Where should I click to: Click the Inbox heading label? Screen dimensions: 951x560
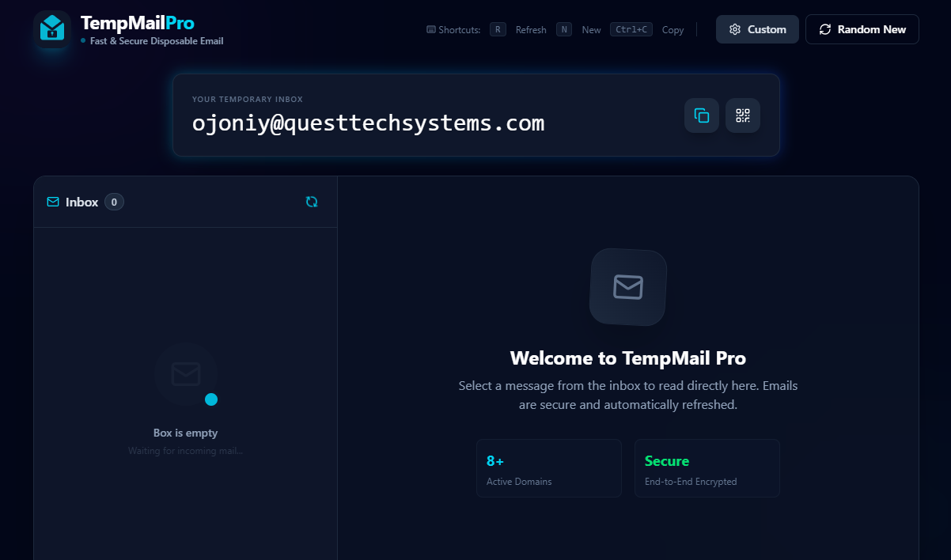click(x=81, y=202)
